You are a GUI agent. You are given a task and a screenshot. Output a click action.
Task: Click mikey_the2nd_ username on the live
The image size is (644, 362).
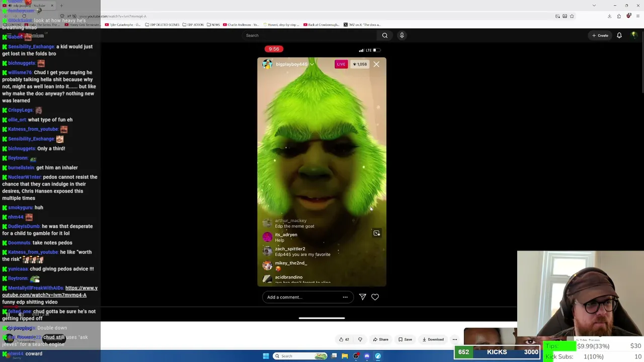click(x=291, y=263)
